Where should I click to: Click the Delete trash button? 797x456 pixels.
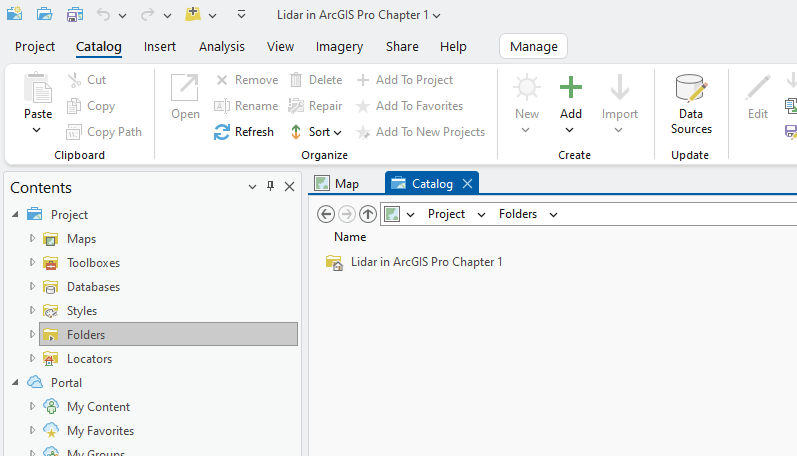tap(316, 80)
